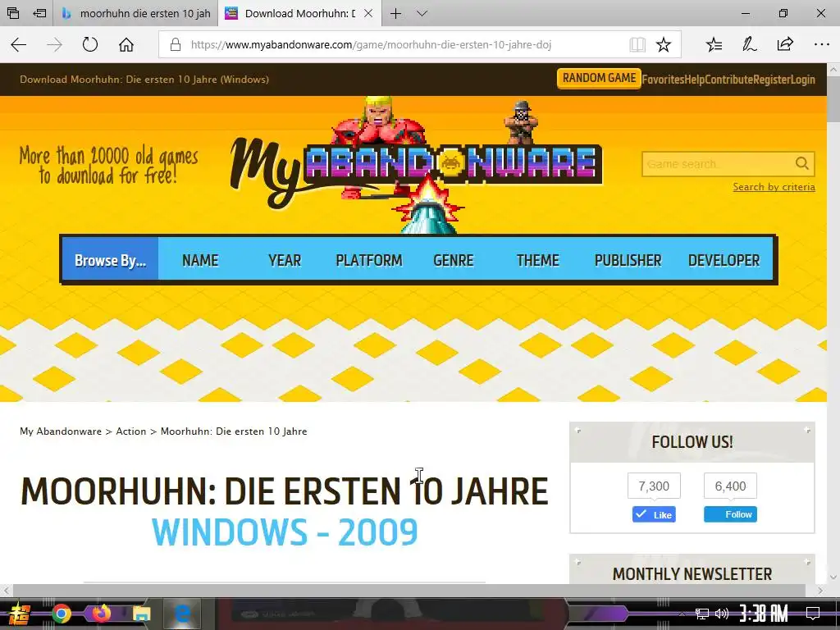Click scroll-right arrow on horizontal scrollbar
This screenshot has height=630, width=840.
[819, 591]
